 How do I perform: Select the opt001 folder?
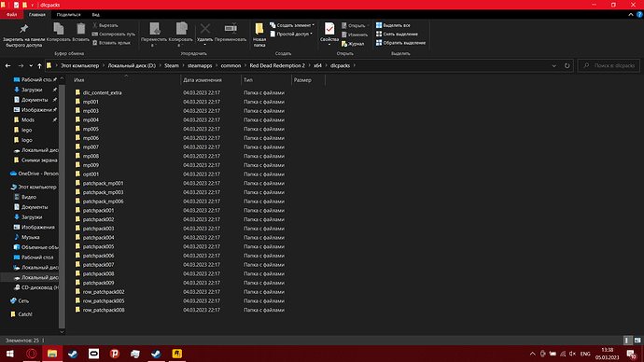coord(91,174)
